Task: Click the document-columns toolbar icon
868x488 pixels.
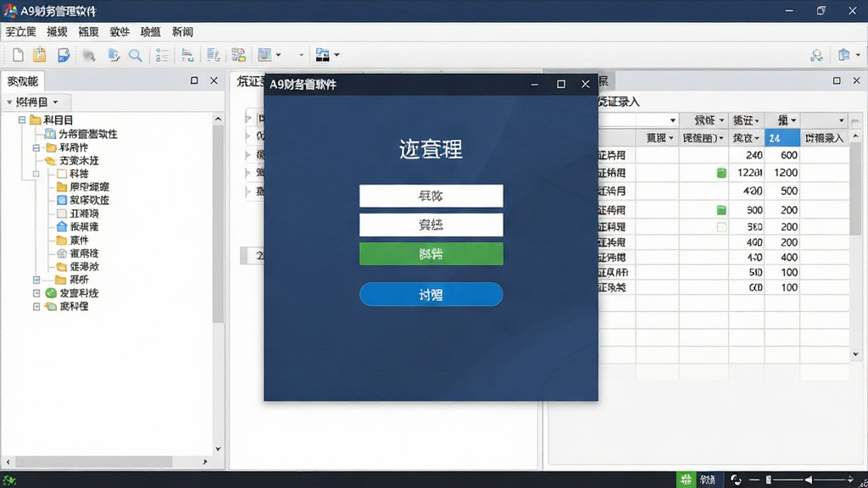Action: 213,55
